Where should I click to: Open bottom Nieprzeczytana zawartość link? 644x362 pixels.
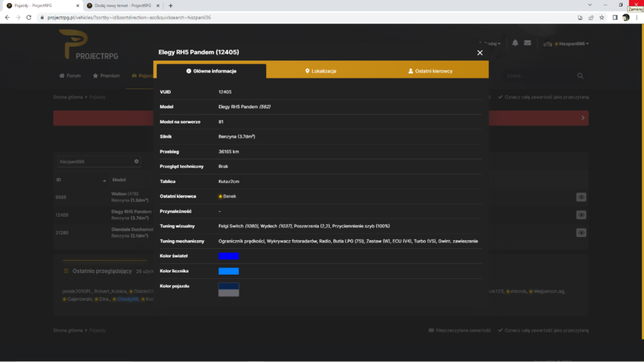[460, 330]
